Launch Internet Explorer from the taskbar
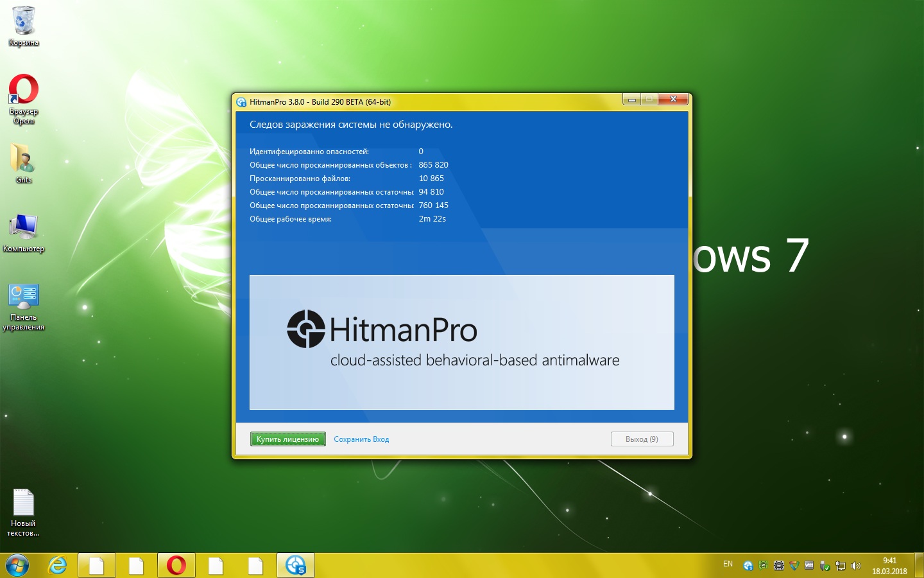Image resolution: width=924 pixels, height=578 pixels. coord(58,565)
